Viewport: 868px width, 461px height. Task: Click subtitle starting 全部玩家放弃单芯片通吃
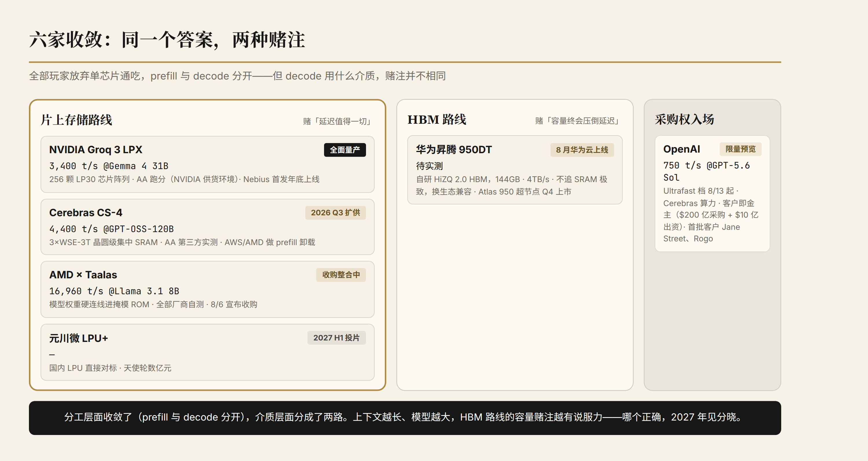[x=237, y=76]
